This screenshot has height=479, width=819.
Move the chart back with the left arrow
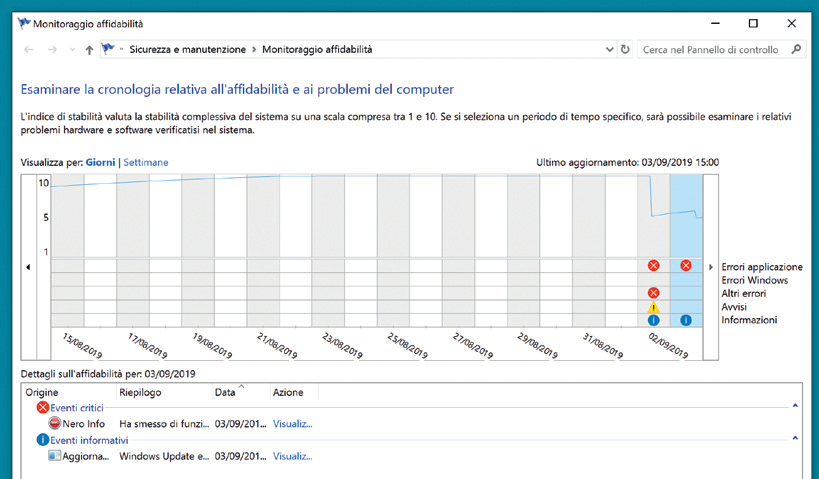point(28,267)
